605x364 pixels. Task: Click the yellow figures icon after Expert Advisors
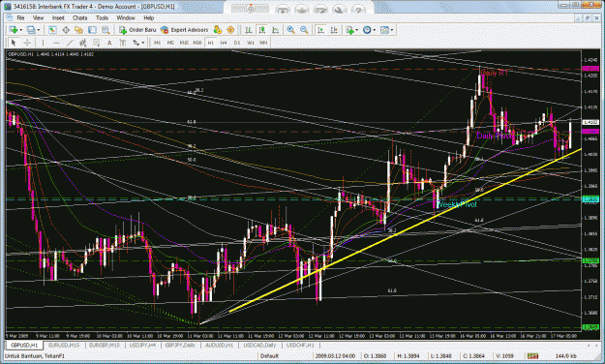217,30
